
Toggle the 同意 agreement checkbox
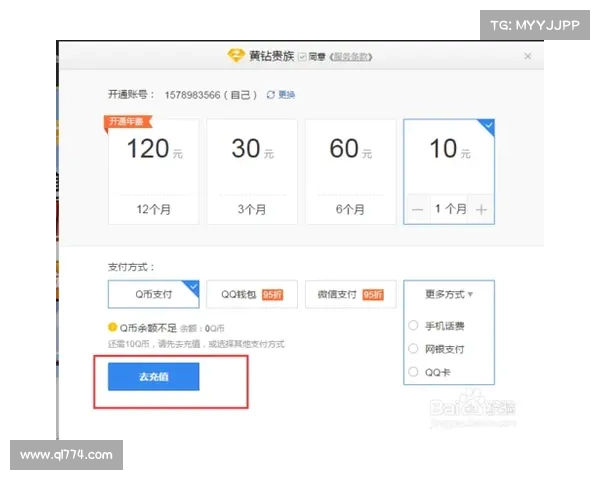tap(300, 57)
